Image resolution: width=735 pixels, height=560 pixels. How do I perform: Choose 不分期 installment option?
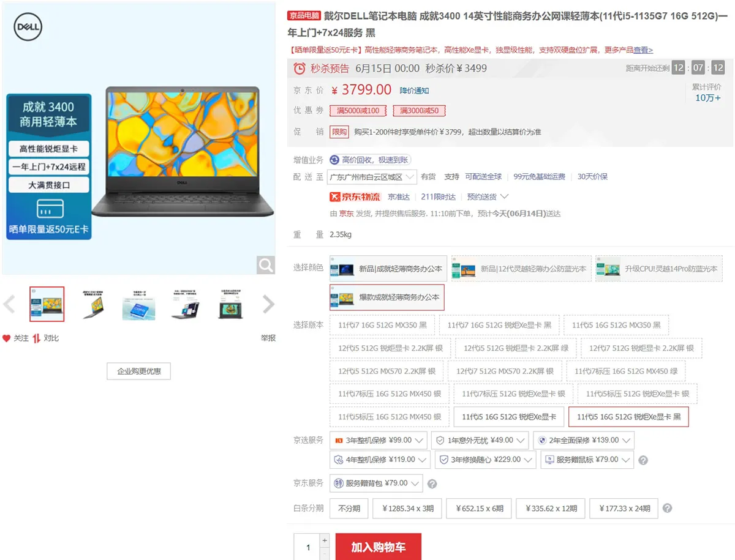tap(349, 508)
